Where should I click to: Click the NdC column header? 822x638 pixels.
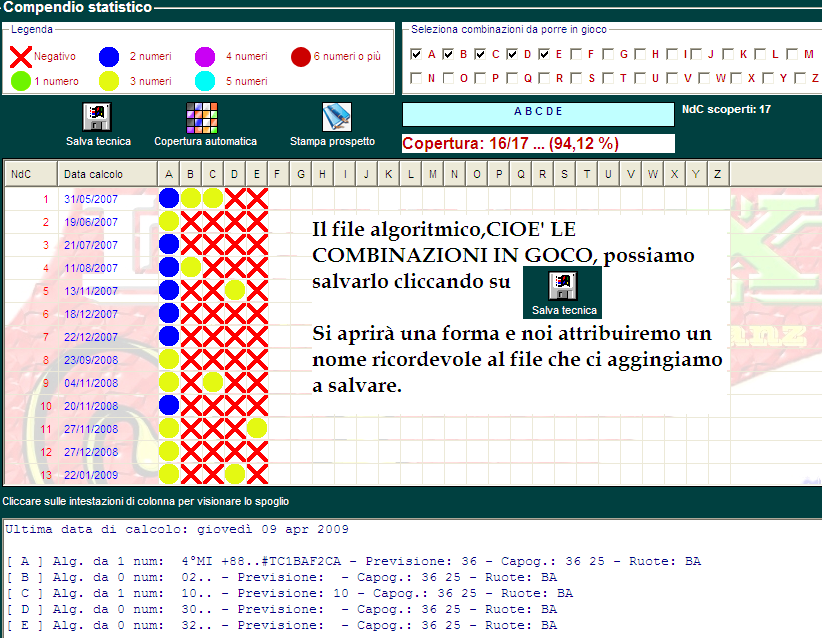click(31, 174)
